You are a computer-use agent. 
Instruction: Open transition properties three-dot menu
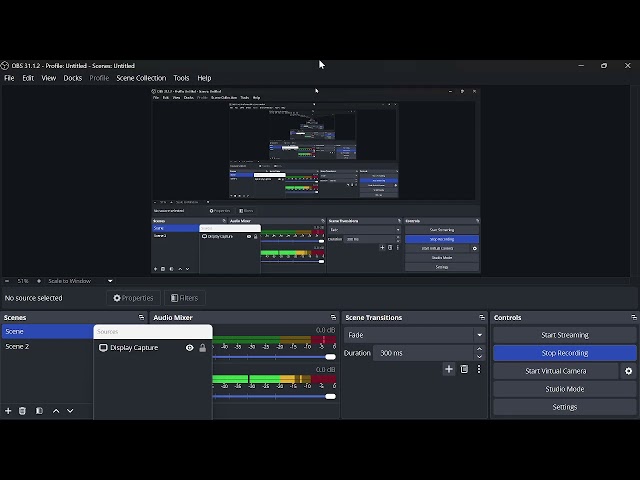[x=479, y=369]
